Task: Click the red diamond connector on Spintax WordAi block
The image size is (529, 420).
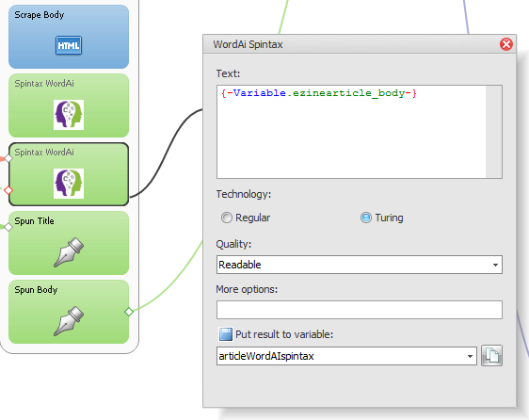Action: pyautogui.click(x=8, y=191)
